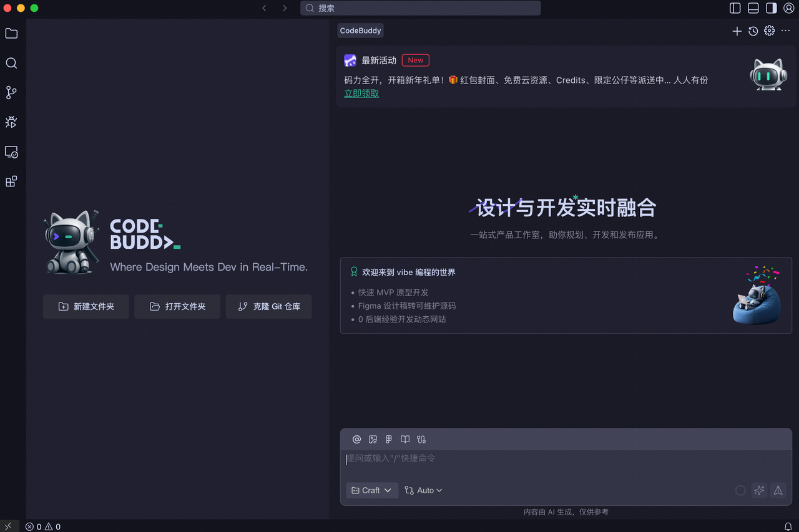Open the Extensions blocks icon
Screen dimensions: 799x532
(x=11, y=181)
